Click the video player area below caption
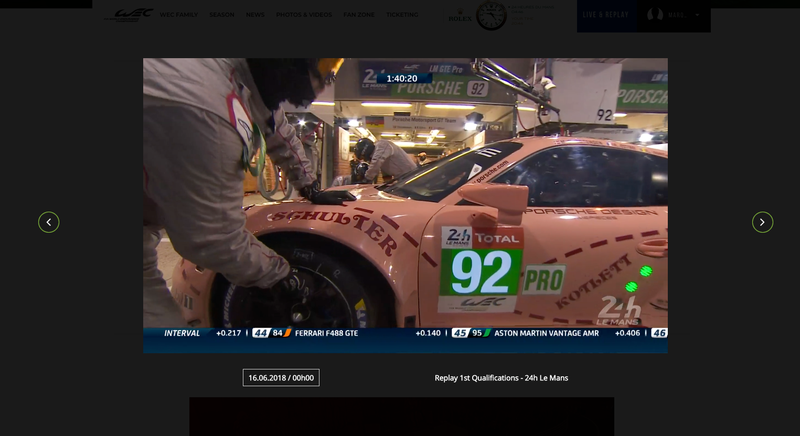This screenshot has width=800, height=436. click(402, 417)
